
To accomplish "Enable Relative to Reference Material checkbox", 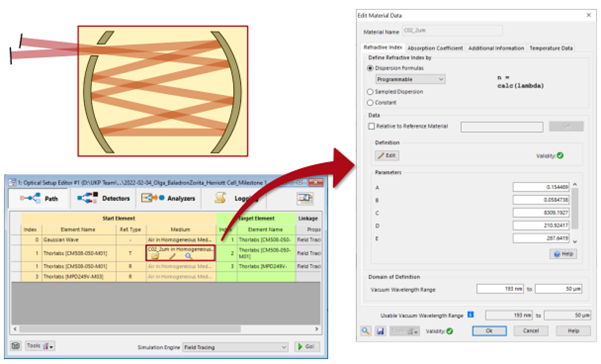I will (371, 126).
